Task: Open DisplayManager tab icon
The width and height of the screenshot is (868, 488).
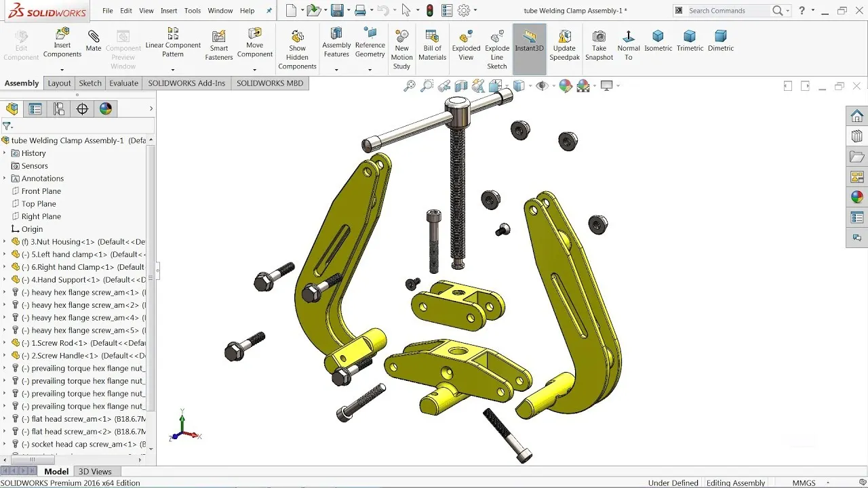Action: 106,108
